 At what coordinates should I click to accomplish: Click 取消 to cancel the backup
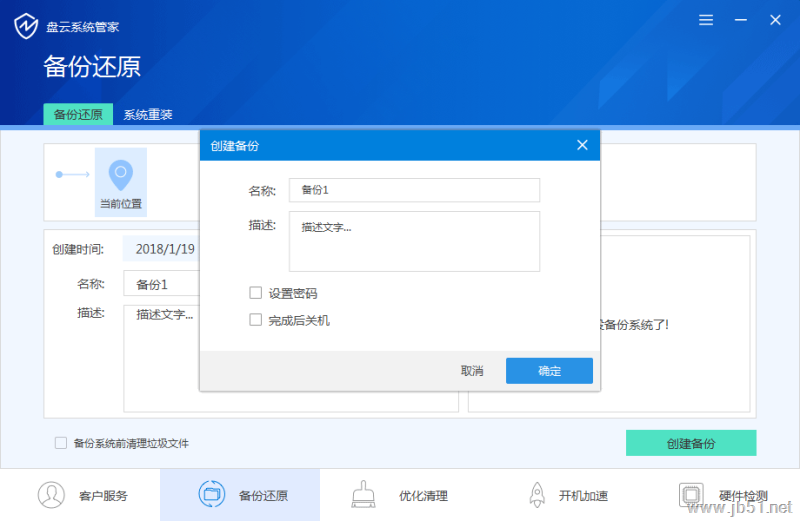(472, 370)
